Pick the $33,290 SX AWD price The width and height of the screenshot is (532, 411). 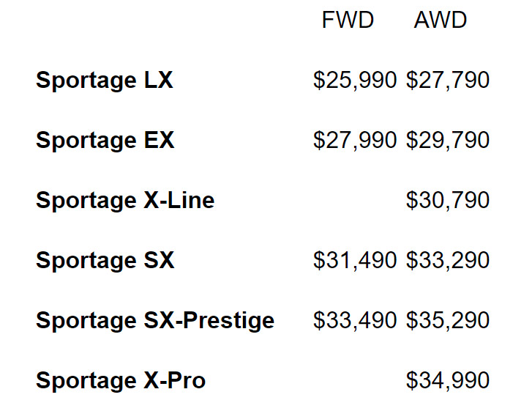(x=448, y=260)
